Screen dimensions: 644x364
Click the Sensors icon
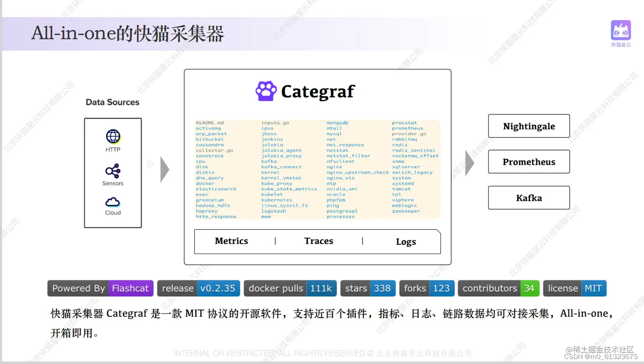point(113,171)
